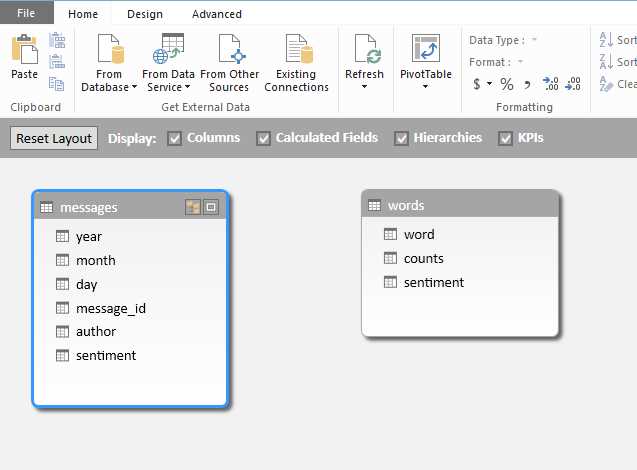This screenshot has height=470, width=637.
Task: Toggle Calculated Fields display checkbox
Action: click(263, 139)
